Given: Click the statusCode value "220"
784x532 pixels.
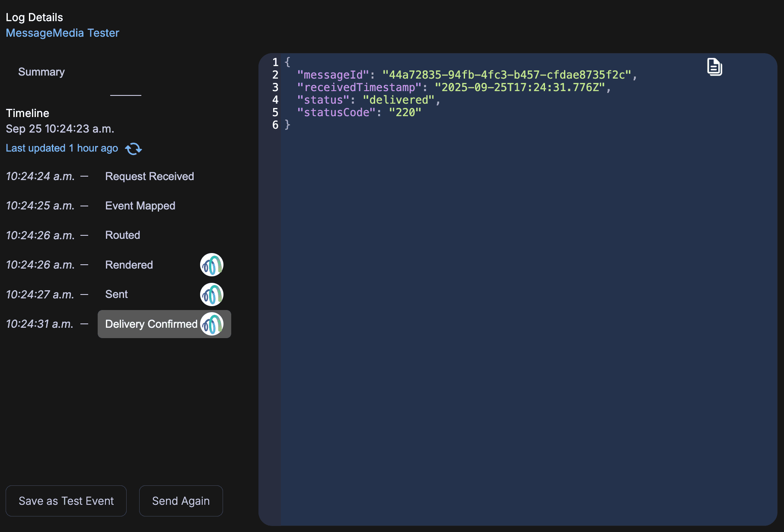Looking at the screenshot, I should click(x=405, y=112).
